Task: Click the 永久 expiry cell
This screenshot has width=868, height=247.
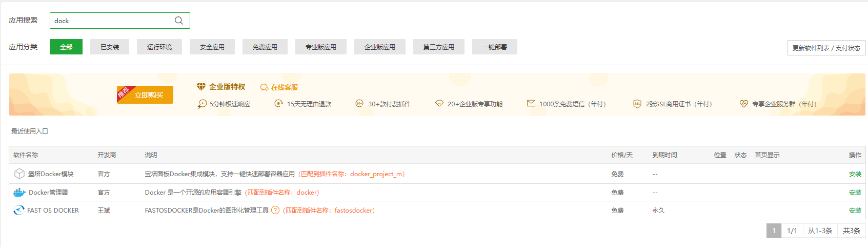Action: point(658,211)
